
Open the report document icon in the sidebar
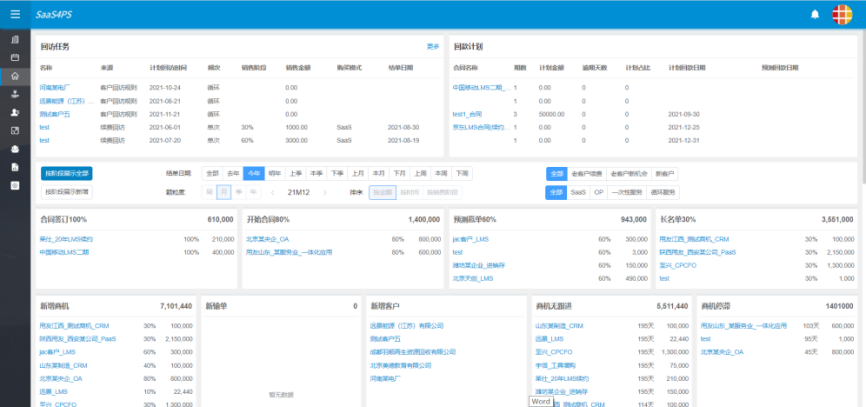point(15,167)
